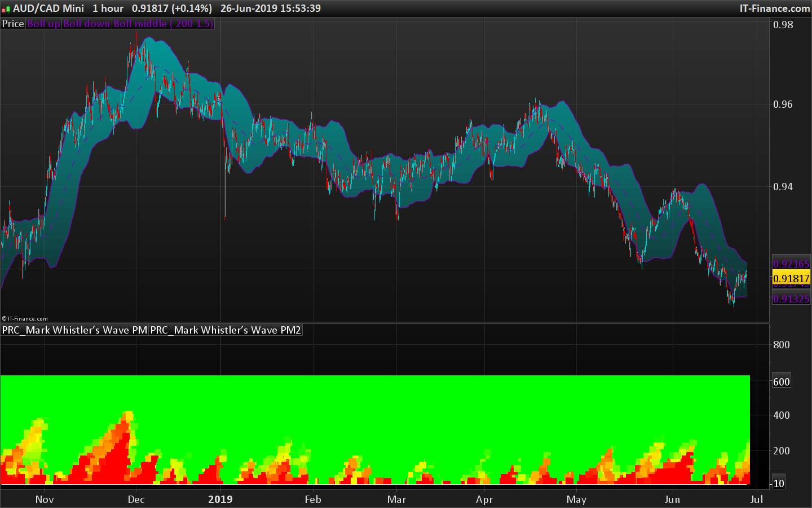Screen dimensions: 812x508
Task: Click the 200 value on indicator axis
Action: (x=782, y=451)
